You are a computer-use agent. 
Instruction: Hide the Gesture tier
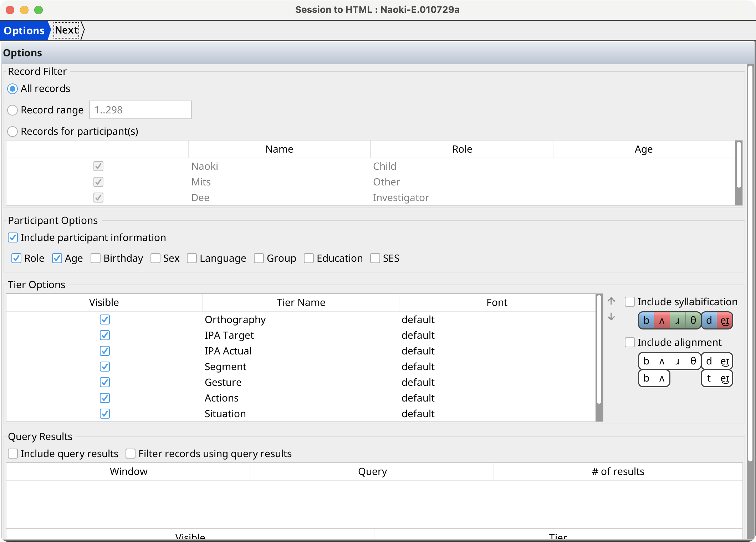105,382
